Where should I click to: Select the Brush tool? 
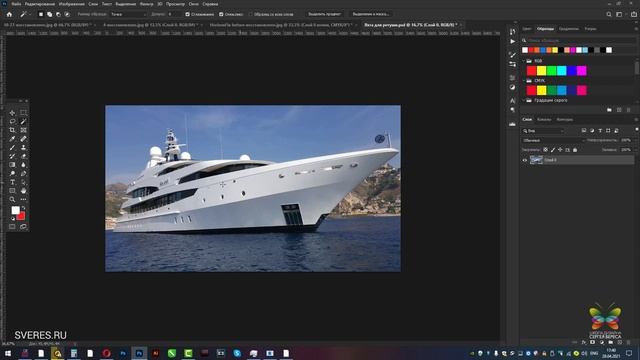(12, 148)
